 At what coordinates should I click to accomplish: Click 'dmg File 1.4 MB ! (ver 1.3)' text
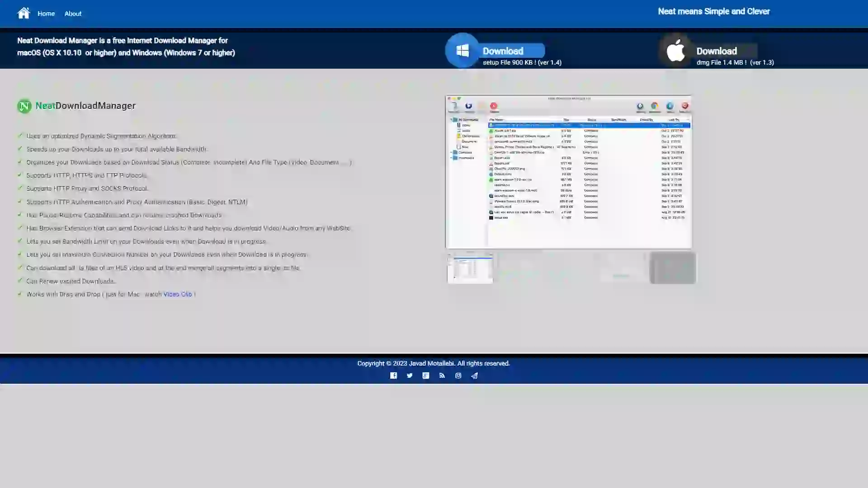735,62
